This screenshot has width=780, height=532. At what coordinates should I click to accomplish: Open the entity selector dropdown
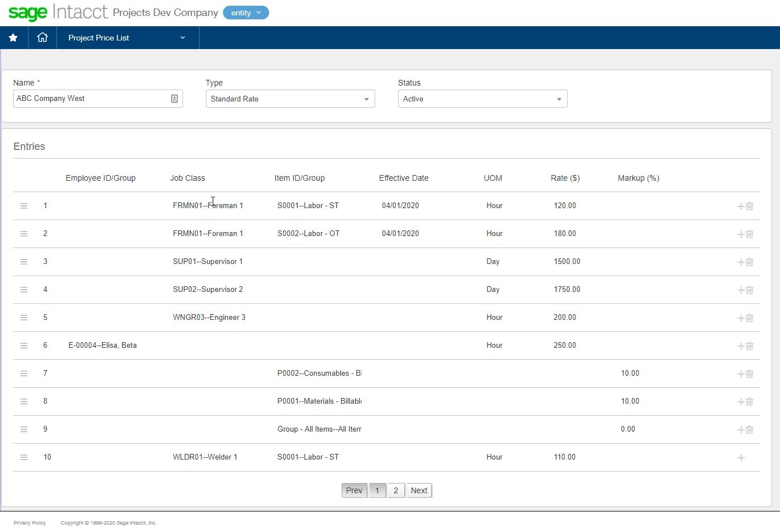click(x=246, y=13)
